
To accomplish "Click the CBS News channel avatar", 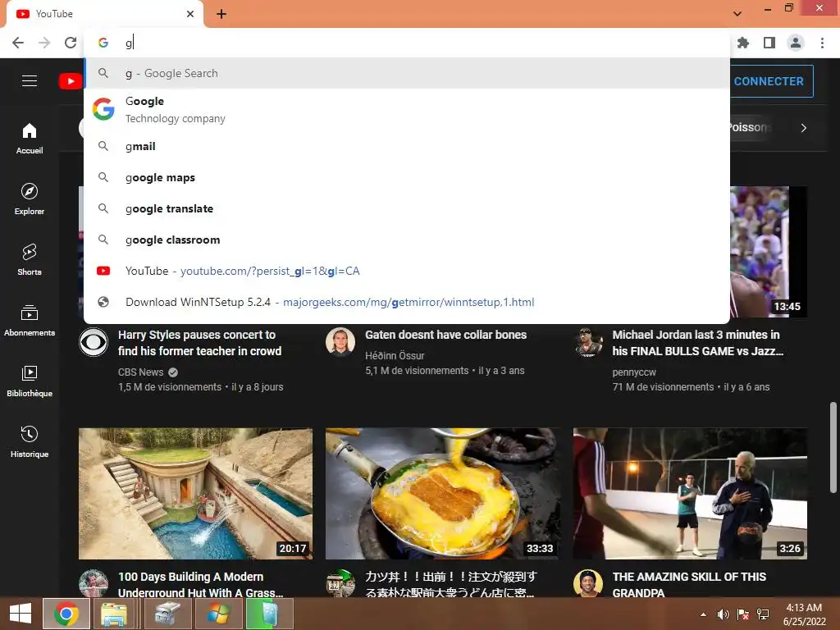I will (94, 342).
